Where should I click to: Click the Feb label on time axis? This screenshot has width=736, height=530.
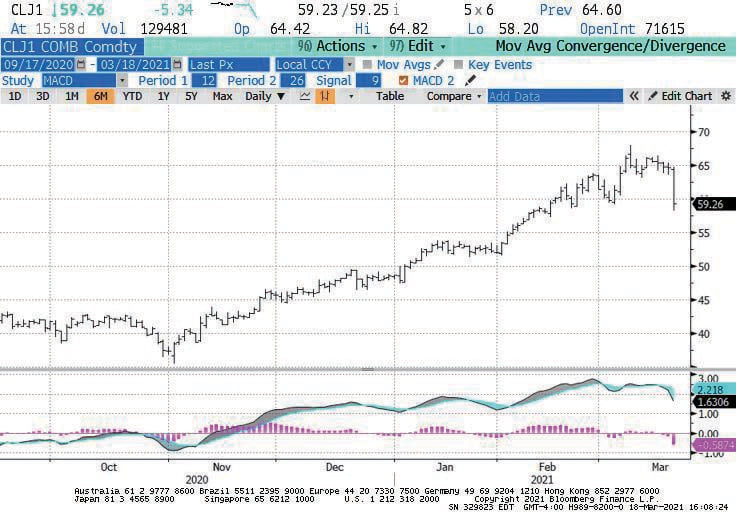point(547,467)
